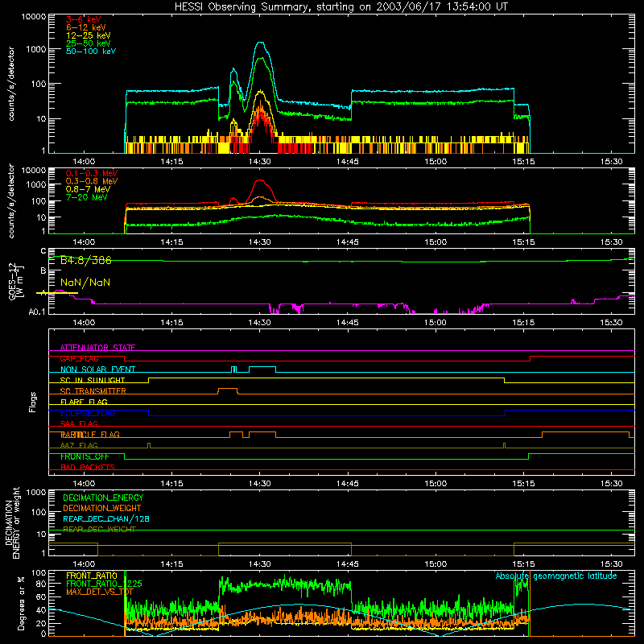Image resolution: width=644 pixels, height=644 pixels.
Task: Select the FLARE_FLAG label
Action: pos(84,402)
